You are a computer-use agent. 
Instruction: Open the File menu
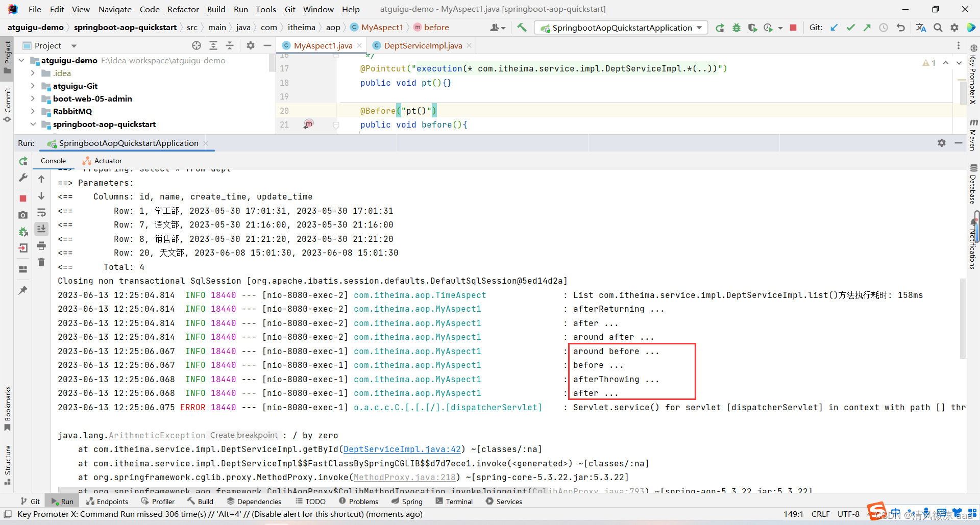click(x=35, y=9)
